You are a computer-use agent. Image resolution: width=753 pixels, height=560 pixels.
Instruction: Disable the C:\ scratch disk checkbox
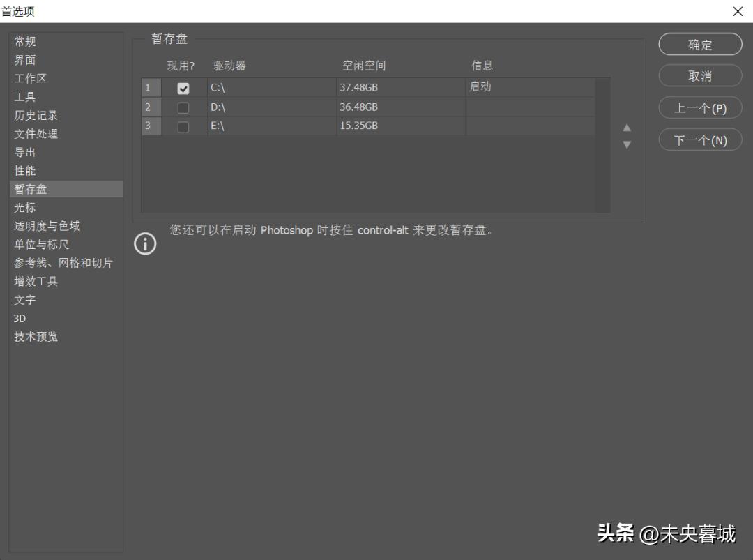[x=183, y=87]
